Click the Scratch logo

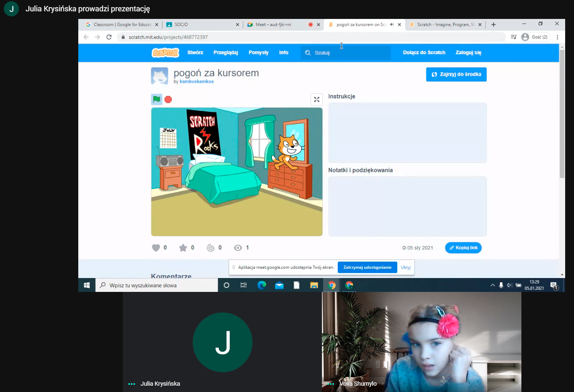point(165,53)
